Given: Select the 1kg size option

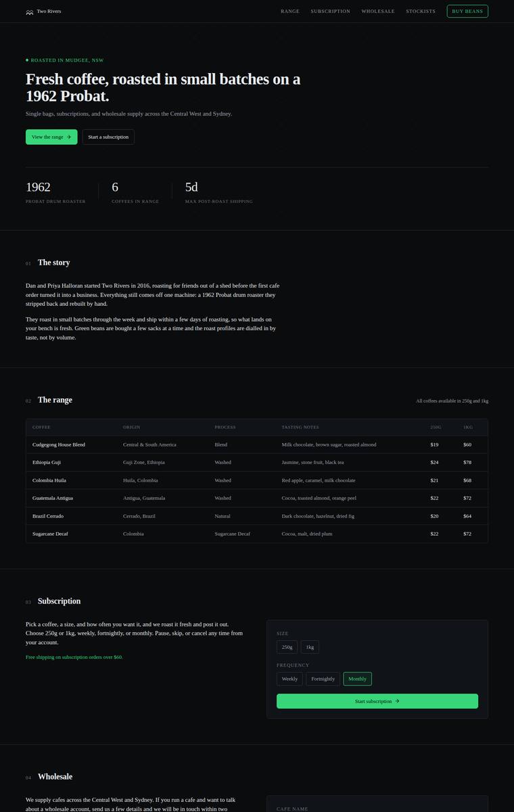Looking at the screenshot, I should click(310, 647).
